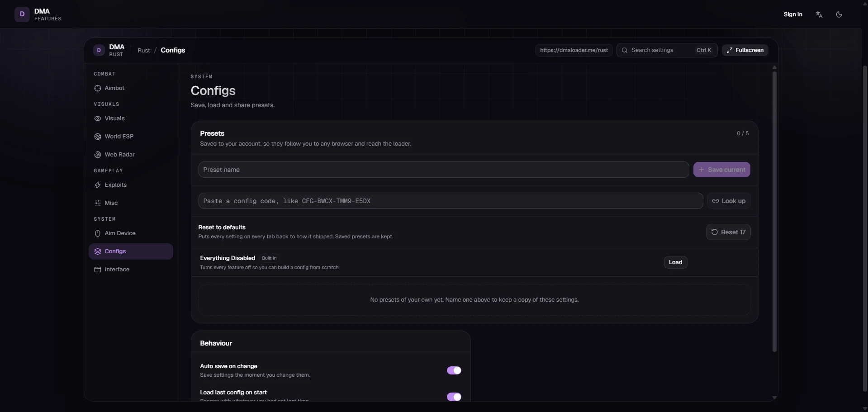Screen dimensions: 868x412
Task: Click the Built in badge
Action: click(x=269, y=258)
